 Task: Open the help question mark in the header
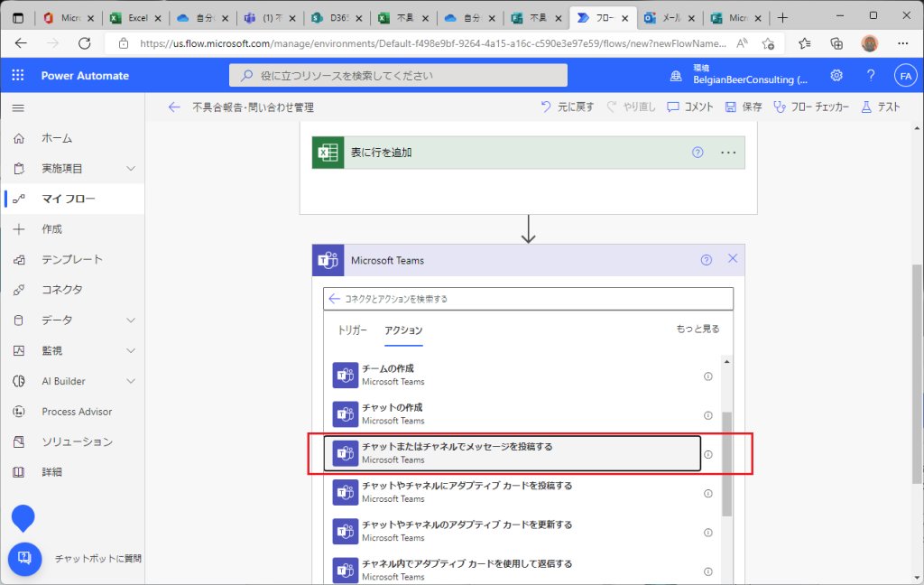pos(871,76)
